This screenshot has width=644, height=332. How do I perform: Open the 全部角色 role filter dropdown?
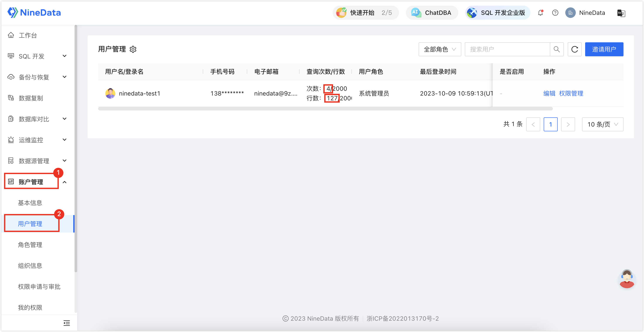tap(440, 49)
